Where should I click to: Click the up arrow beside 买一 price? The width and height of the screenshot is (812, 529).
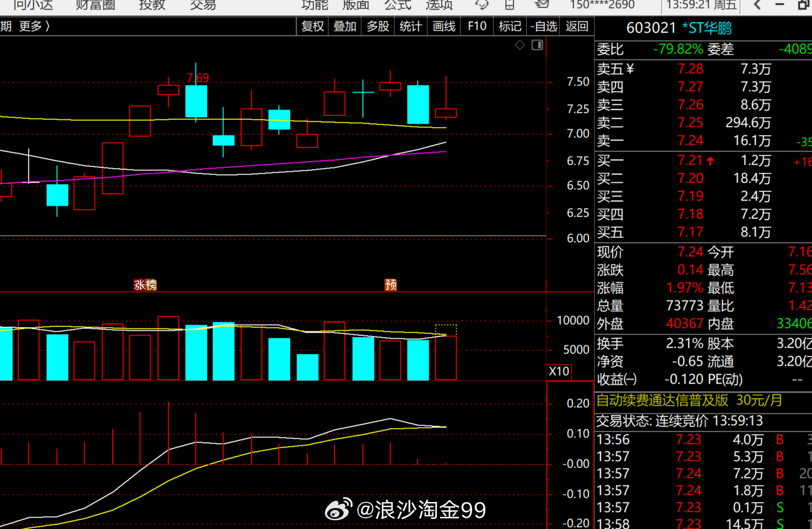pos(711,161)
